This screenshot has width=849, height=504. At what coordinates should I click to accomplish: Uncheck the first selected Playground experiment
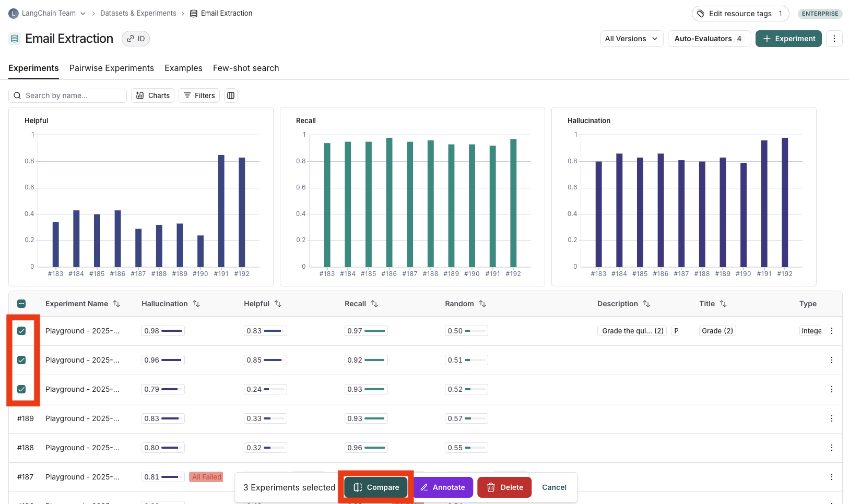click(x=22, y=330)
